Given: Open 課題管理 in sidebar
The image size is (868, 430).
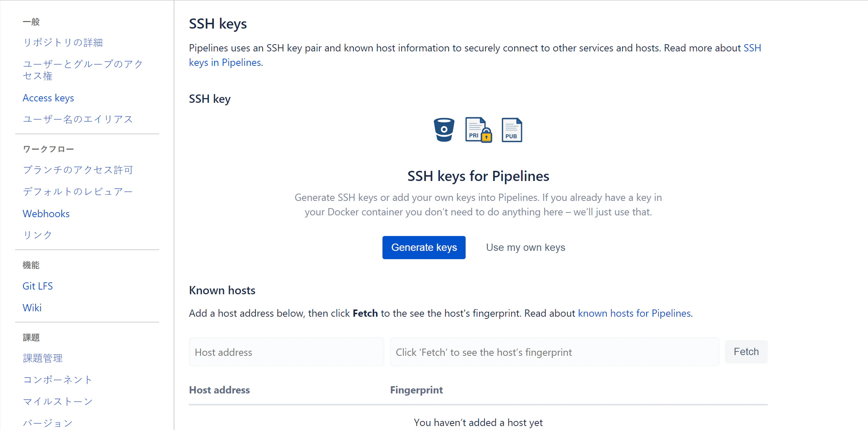Looking at the screenshot, I should tap(43, 358).
